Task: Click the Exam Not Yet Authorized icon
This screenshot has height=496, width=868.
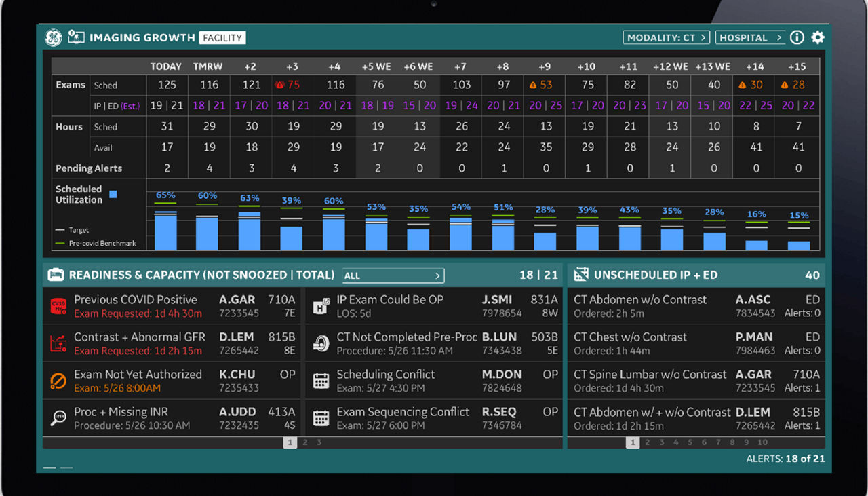Action: (x=58, y=381)
